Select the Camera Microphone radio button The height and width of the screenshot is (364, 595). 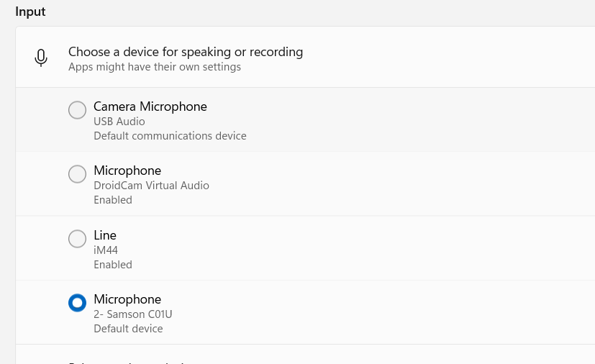pos(77,110)
